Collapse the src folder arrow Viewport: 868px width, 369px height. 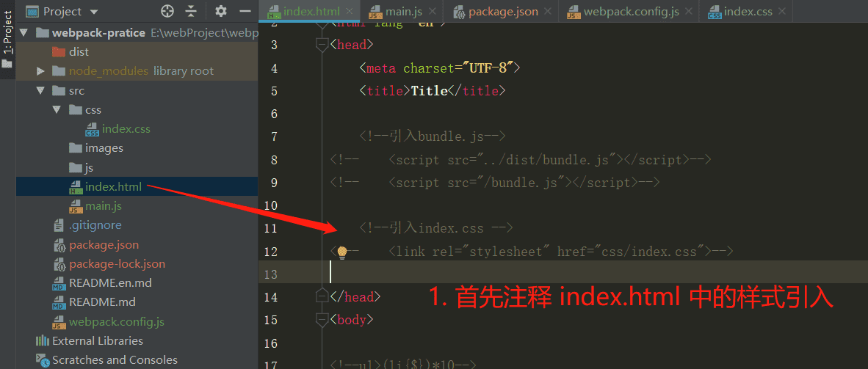40,90
